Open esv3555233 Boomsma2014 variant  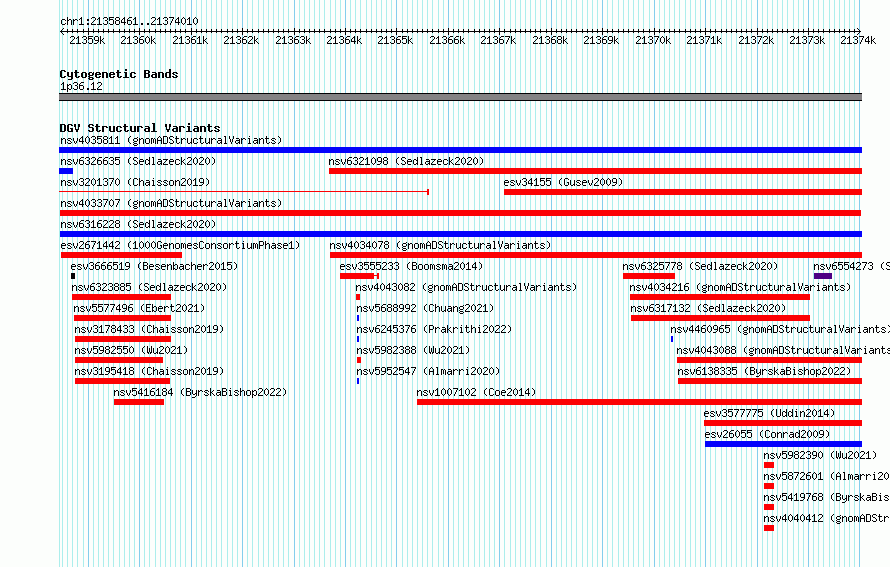click(x=411, y=266)
